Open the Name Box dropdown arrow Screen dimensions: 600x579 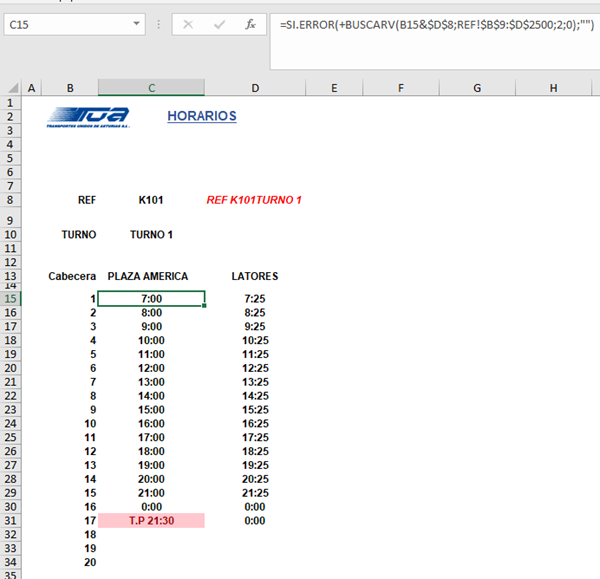point(136,25)
